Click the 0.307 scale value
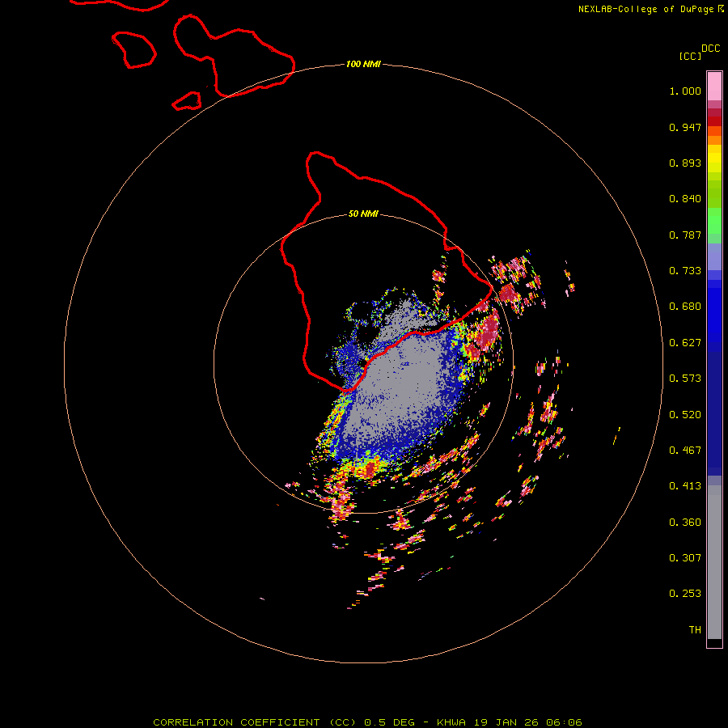 click(685, 558)
